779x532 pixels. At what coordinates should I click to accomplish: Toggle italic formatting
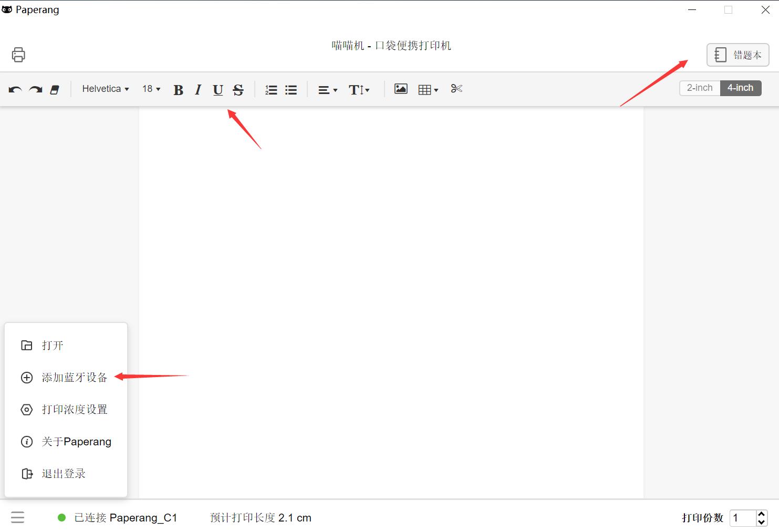(x=198, y=90)
